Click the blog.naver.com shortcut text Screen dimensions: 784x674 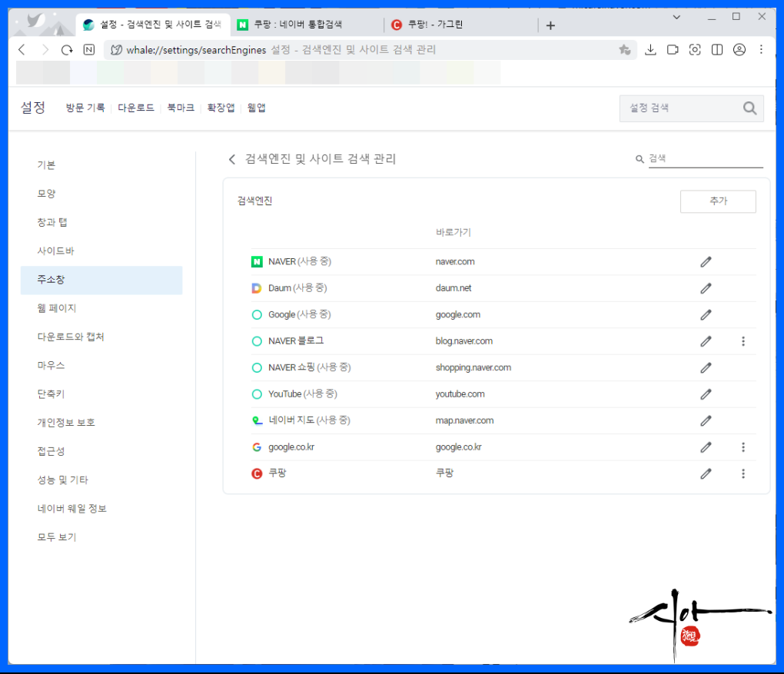point(463,341)
